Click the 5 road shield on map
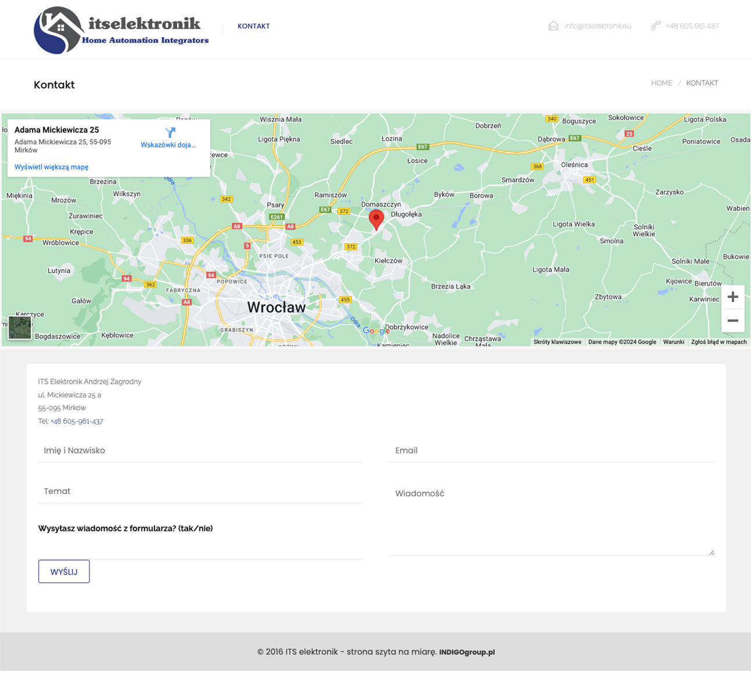Image resolution: width=751 pixels, height=700 pixels. pos(247,246)
